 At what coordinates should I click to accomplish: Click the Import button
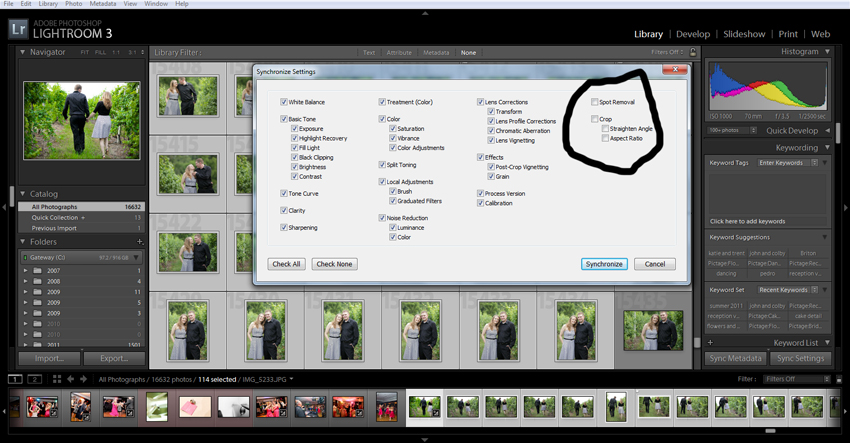(49, 358)
